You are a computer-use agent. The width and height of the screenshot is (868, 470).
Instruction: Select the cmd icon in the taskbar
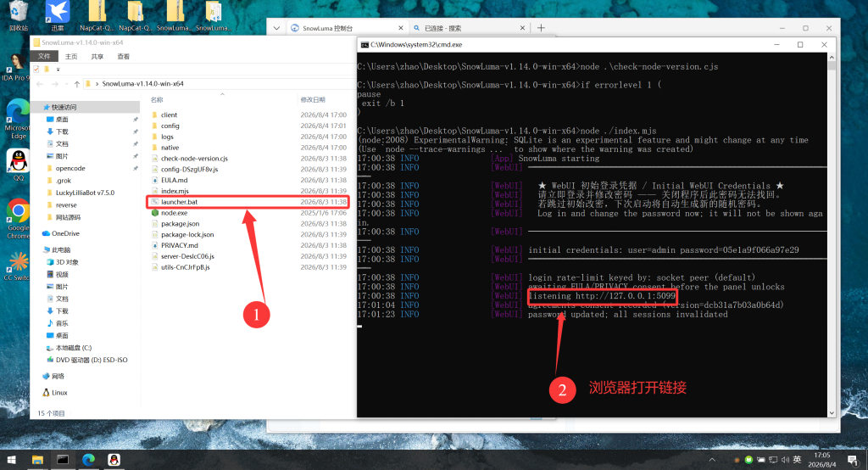63,460
